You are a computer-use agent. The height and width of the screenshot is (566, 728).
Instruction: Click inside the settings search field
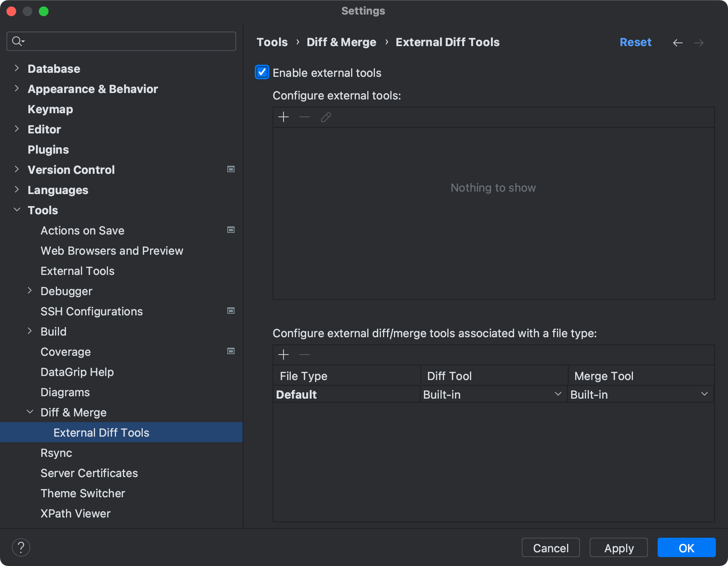click(x=121, y=41)
